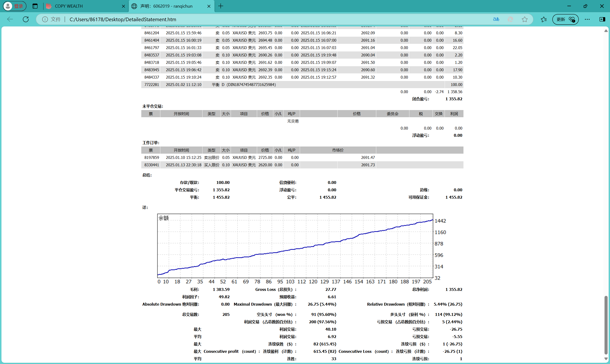The width and height of the screenshot is (610, 364).
Task: Click the 市场价 column header
Action: pyautogui.click(x=338, y=150)
